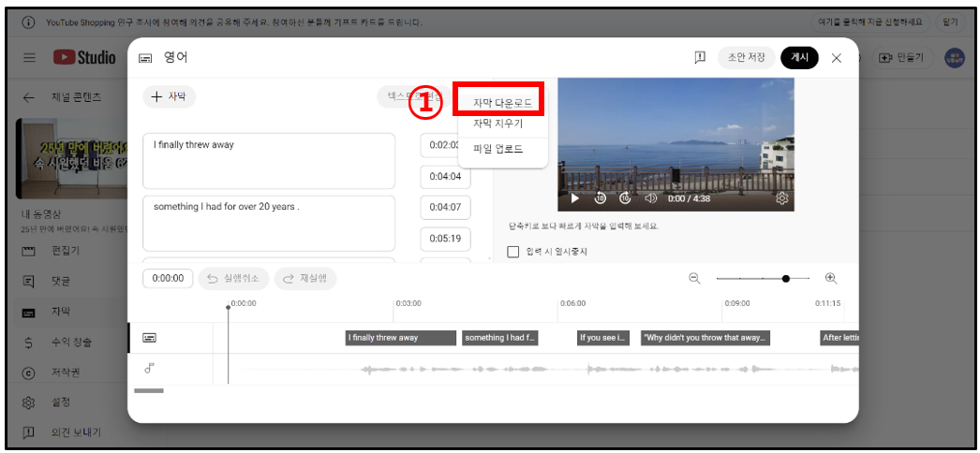Open video player settings gear
980x453 pixels.
[x=782, y=198]
